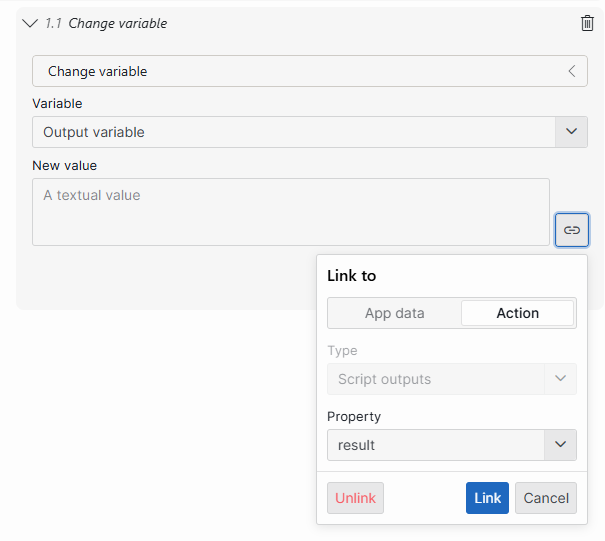Viewport: 605px width, 541px height.
Task: Click the Script outputs Type field
Action: 435,379
